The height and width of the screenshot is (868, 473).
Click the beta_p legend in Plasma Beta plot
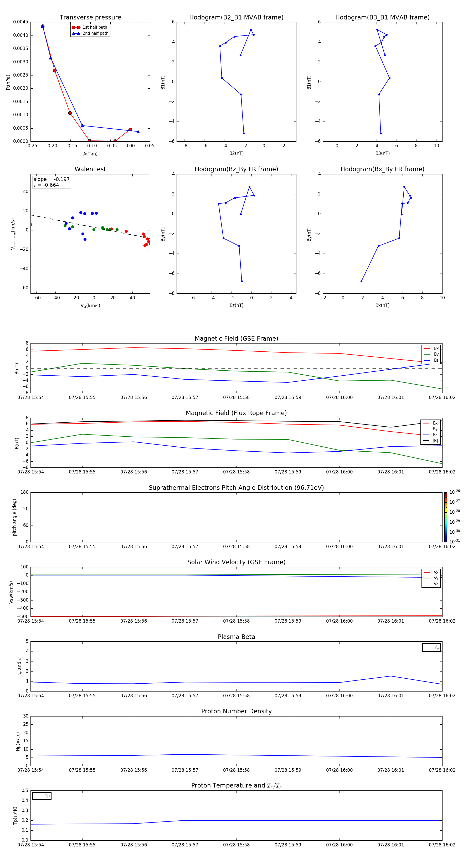click(431, 647)
